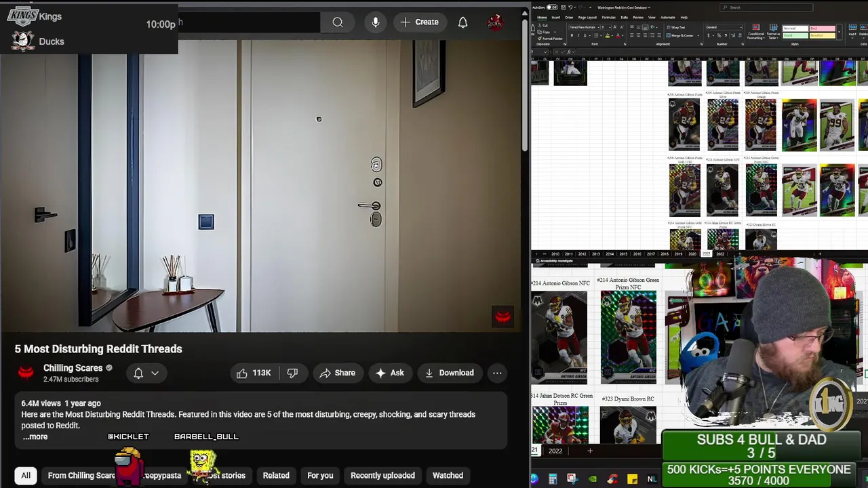868x488 pixels.
Task: Dislike the Disturbing Reddit Threads video
Action: 292,373
